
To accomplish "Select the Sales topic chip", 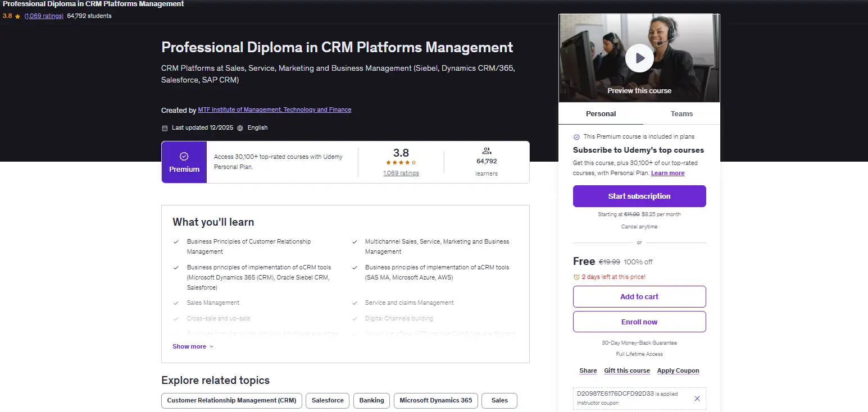I will [x=499, y=401].
